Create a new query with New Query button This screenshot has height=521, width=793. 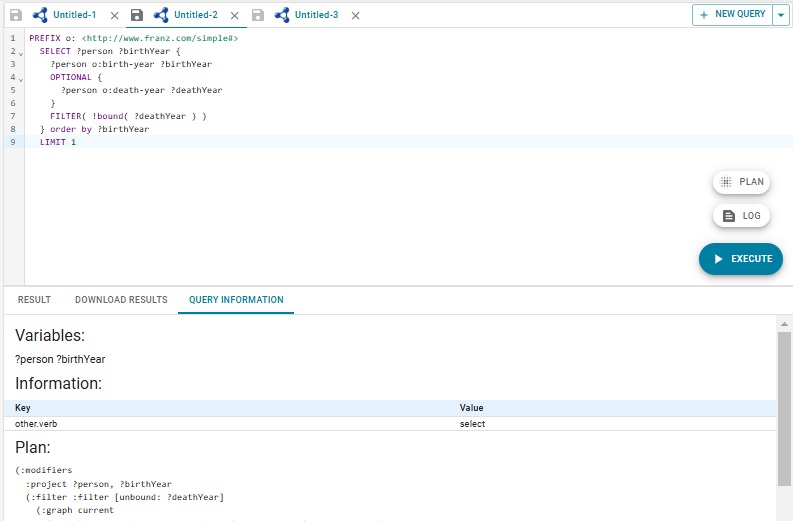pyautogui.click(x=732, y=15)
